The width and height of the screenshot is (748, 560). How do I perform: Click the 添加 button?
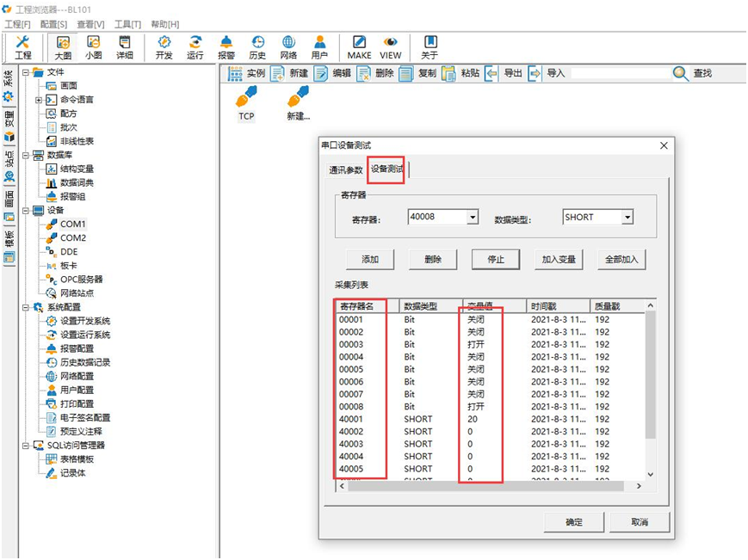[370, 260]
